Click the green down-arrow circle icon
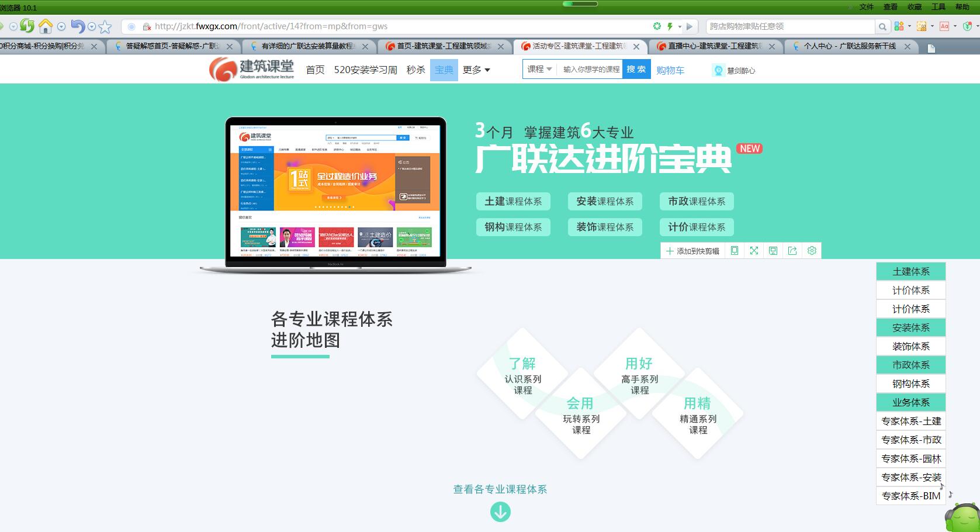This screenshot has height=532, width=980. point(500,512)
